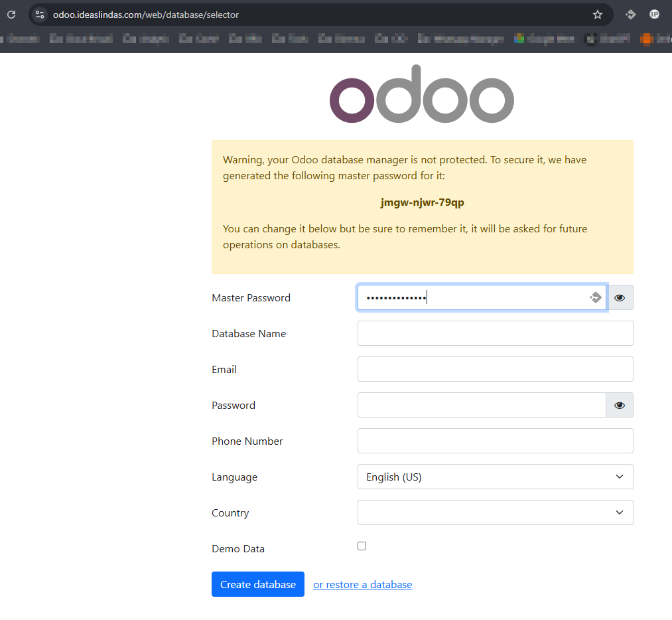Focus the Email input field
672x620 pixels.
495,369
